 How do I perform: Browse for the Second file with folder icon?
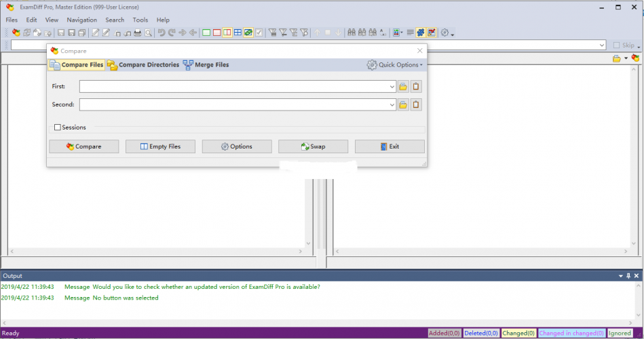[403, 104]
